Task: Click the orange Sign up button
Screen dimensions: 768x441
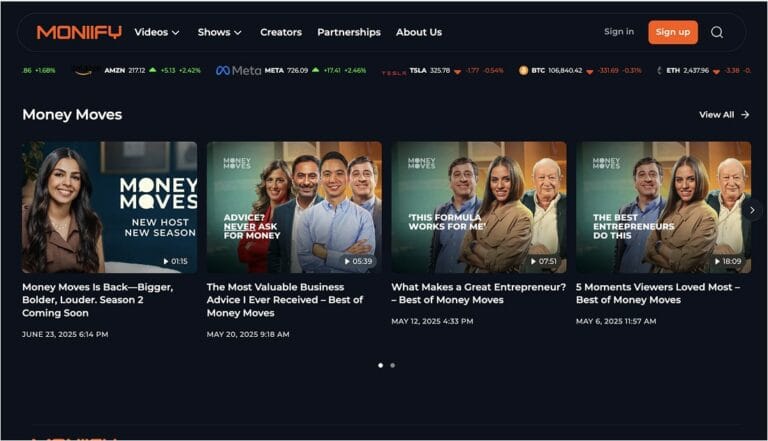Action: point(673,32)
